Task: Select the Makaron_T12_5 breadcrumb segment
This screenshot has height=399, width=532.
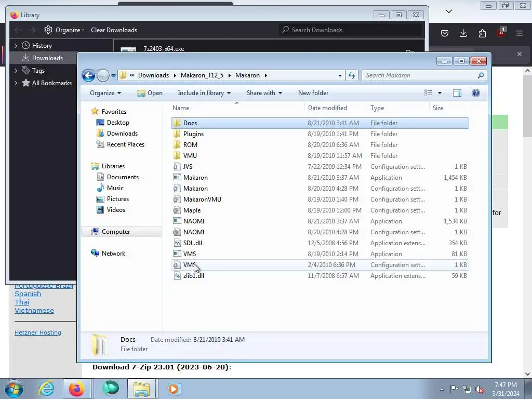Action: point(202,75)
